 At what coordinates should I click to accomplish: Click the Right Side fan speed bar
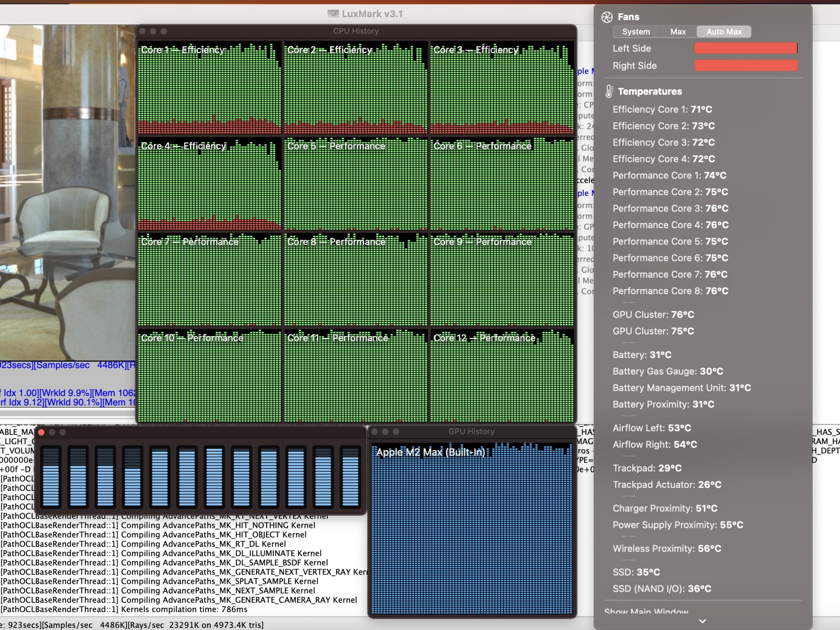tap(745, 66)
